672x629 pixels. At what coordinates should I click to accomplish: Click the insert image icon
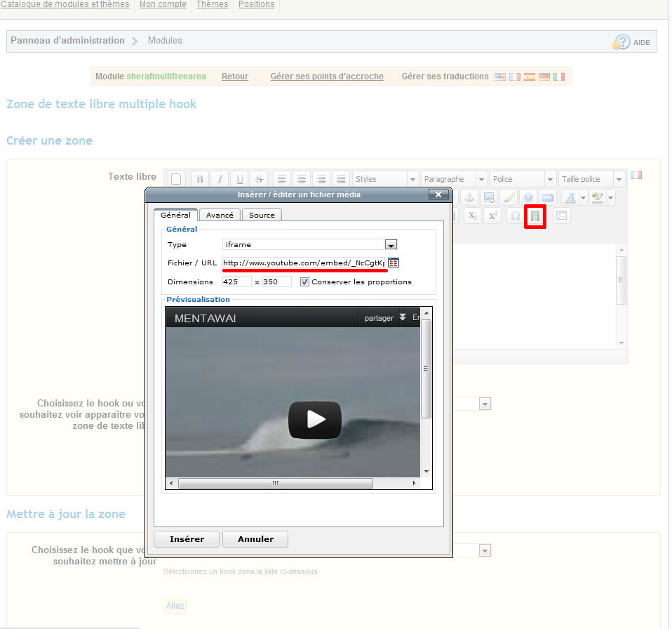(x=489, y=197)
